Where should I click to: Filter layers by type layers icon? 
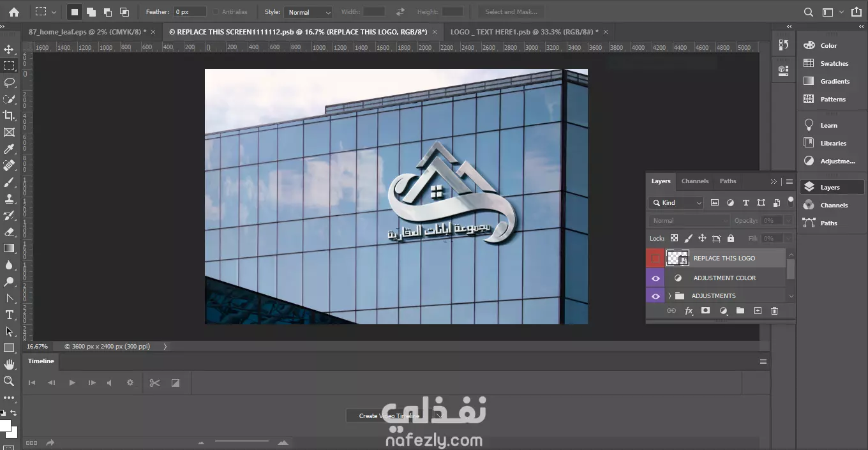[x=745, y=202]
